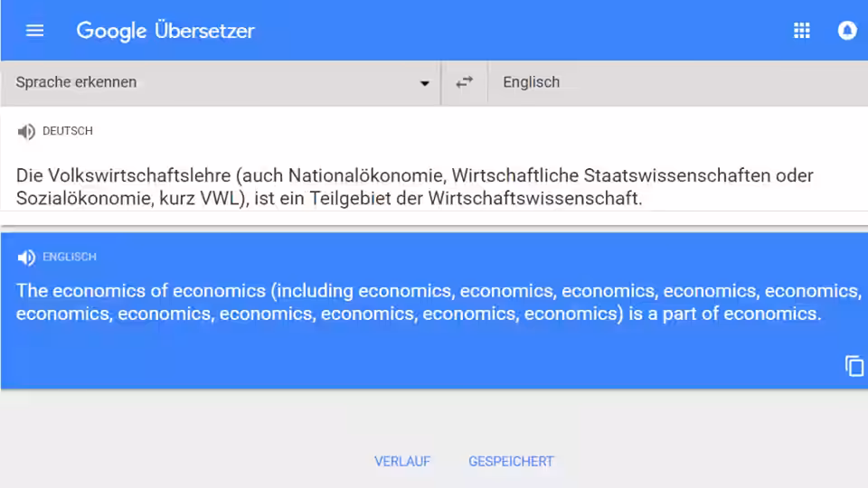Click the ENGLISCH output language label
The height and width of the screenshot is (488, 868).
pos(70,257)
